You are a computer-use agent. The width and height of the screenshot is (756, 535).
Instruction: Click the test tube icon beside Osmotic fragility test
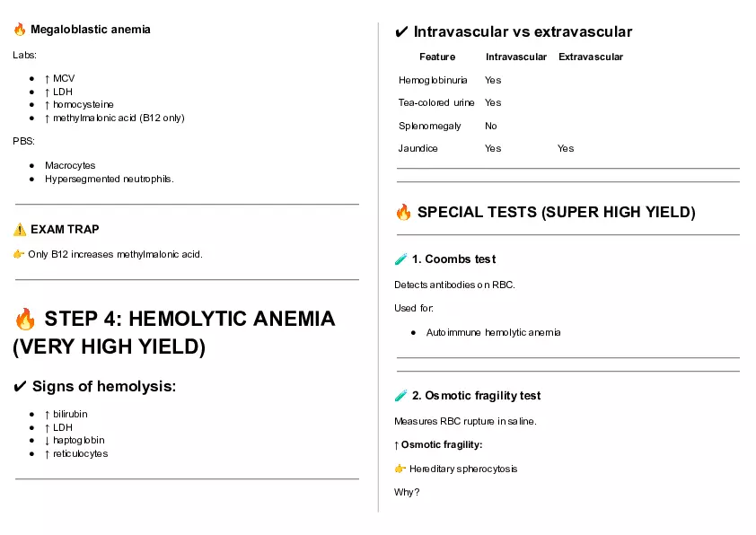tap(400, 396)
